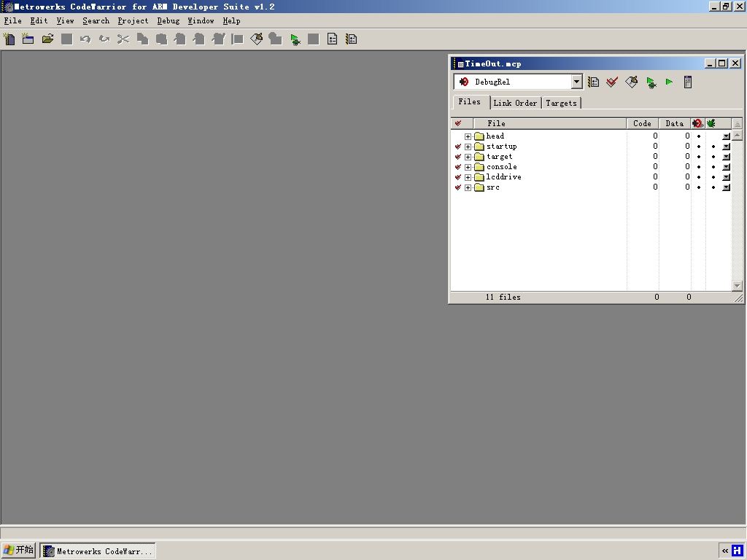Toggle touch checkmark for target folder
Image resolution: width=747 pixels, height=560 pixels.
click(458, 157)
